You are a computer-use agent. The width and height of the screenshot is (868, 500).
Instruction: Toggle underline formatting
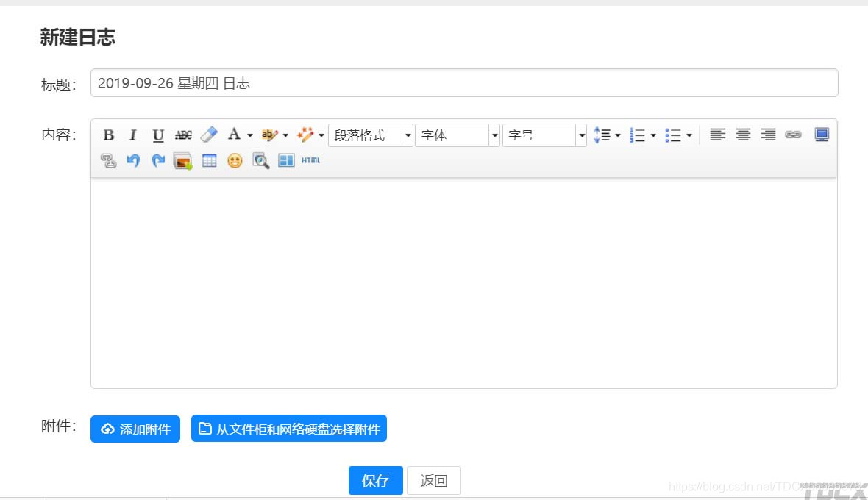click(158, 135)
